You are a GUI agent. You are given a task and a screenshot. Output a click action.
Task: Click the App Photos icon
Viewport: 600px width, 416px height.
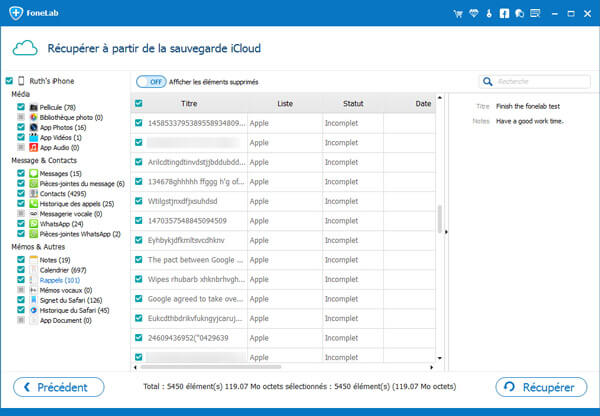pyautogui.click(x=34, y=127)
